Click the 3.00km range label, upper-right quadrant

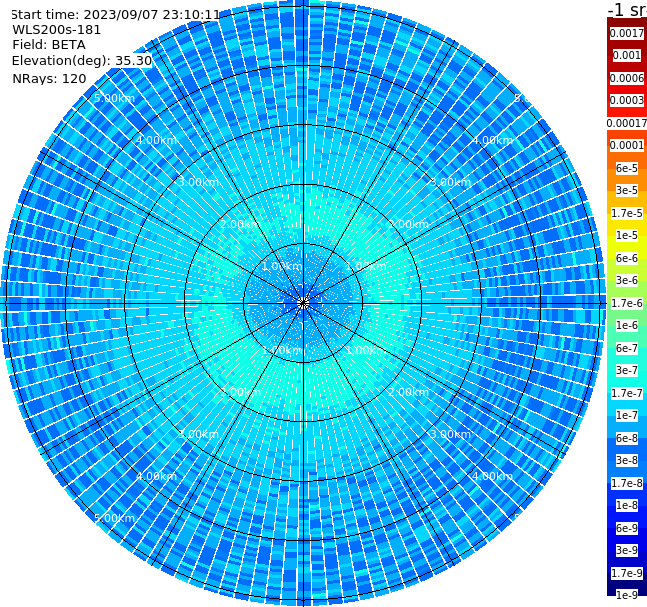[450, 182]
